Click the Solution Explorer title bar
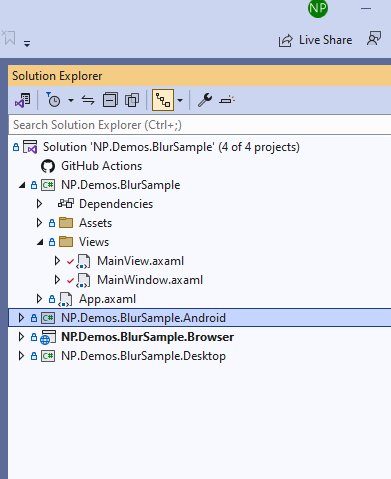 [x=199, y=76]
